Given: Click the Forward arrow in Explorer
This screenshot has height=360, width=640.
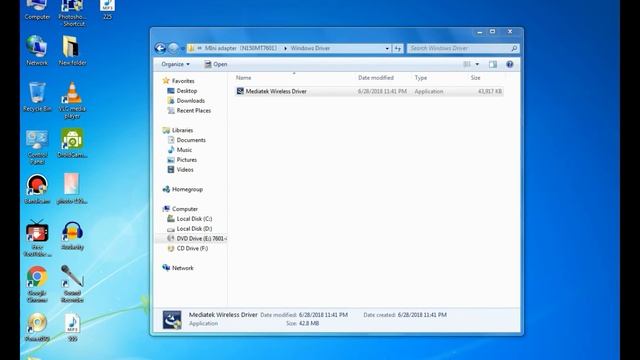Looking at the screenshot, I should (173, 48).
